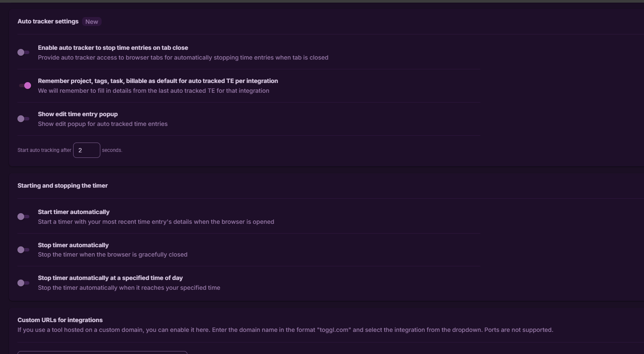
Task: Enable stop timer at specified time of day
Action: click(x=23, y=283)
